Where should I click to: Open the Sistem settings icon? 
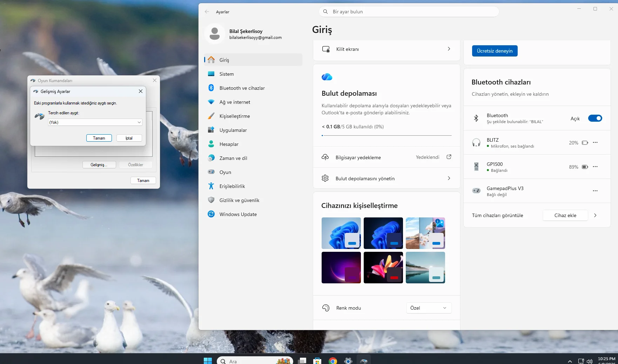(211, 74)
